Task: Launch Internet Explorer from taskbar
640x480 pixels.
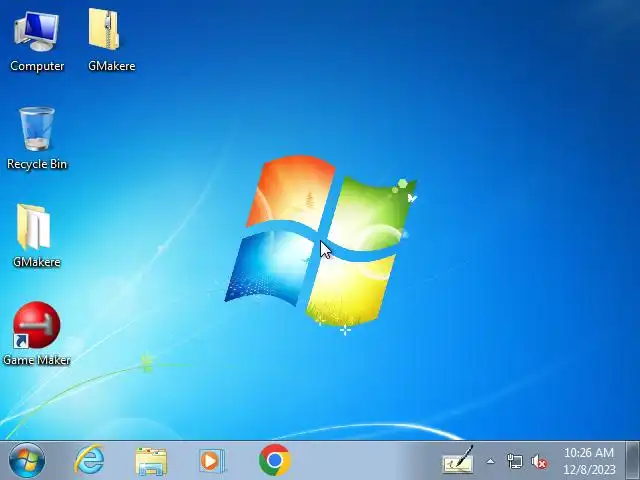Action: 89,460
